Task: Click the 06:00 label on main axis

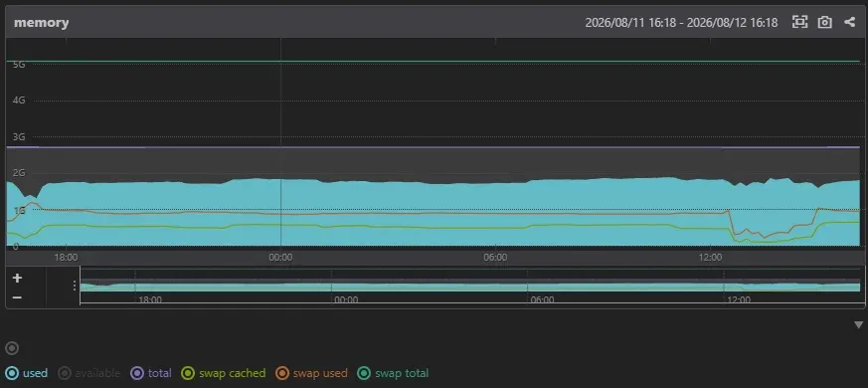Action: [x=495, y=258]
